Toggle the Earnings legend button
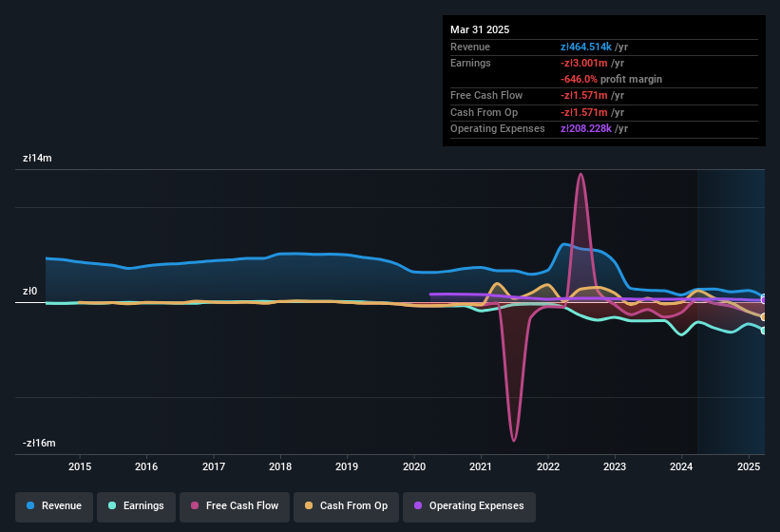This screenshot has width=780, height=532. pos(136,506)
